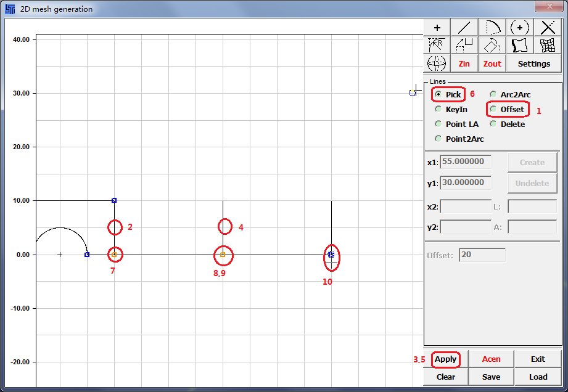Select the fillet radius R tool
The width and height of the screenshot is (568, 392).
point(437,45)
